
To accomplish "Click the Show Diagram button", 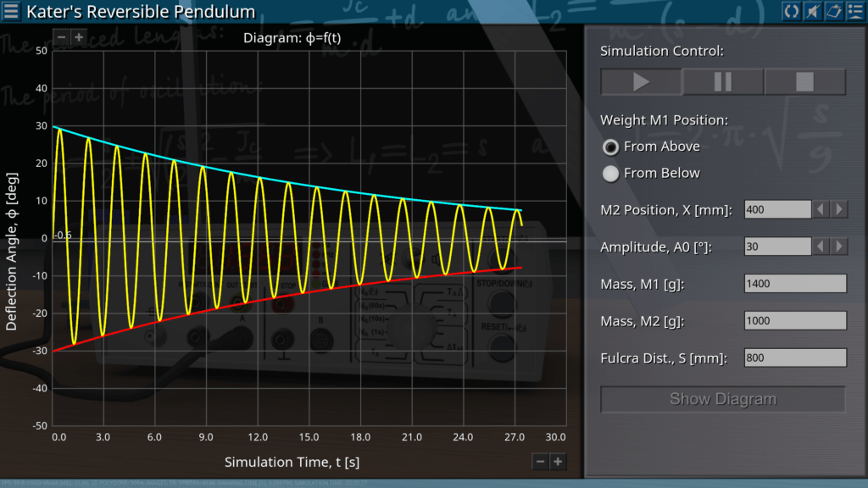I will click(x=722, y=399).
